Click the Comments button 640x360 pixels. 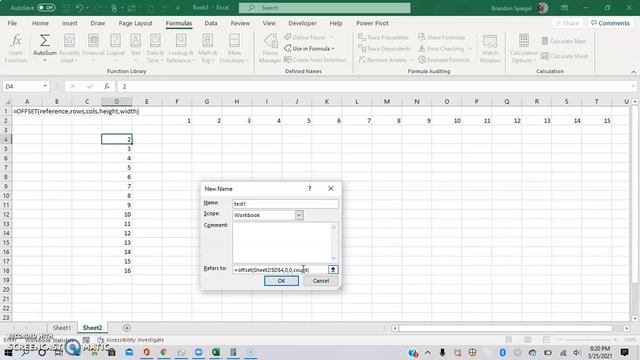tap(610, 23)
